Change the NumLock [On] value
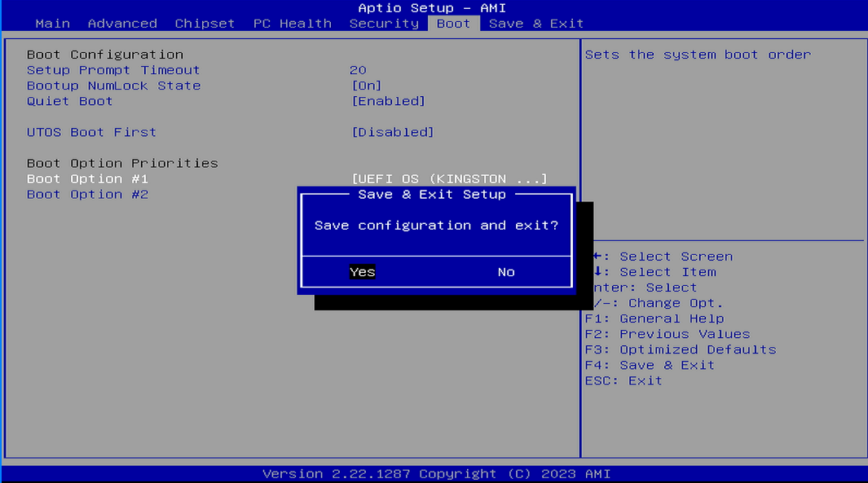 (367, 86)
